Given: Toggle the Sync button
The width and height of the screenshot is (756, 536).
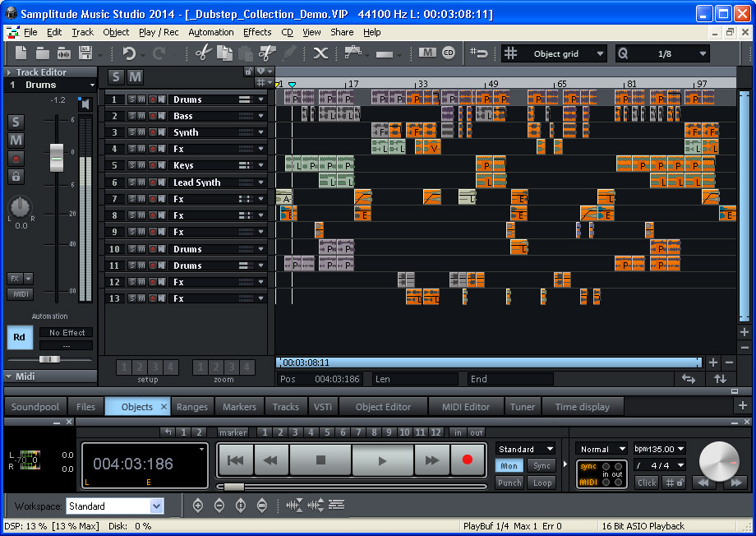Looking at the screenshot, I should click(x=542, y=465).
